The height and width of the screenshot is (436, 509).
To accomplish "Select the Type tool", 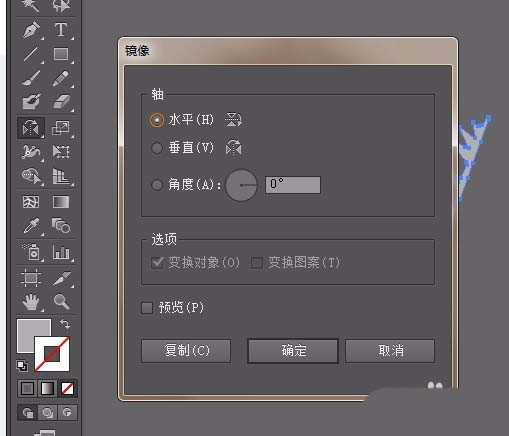I will click(x=61, y=30).
